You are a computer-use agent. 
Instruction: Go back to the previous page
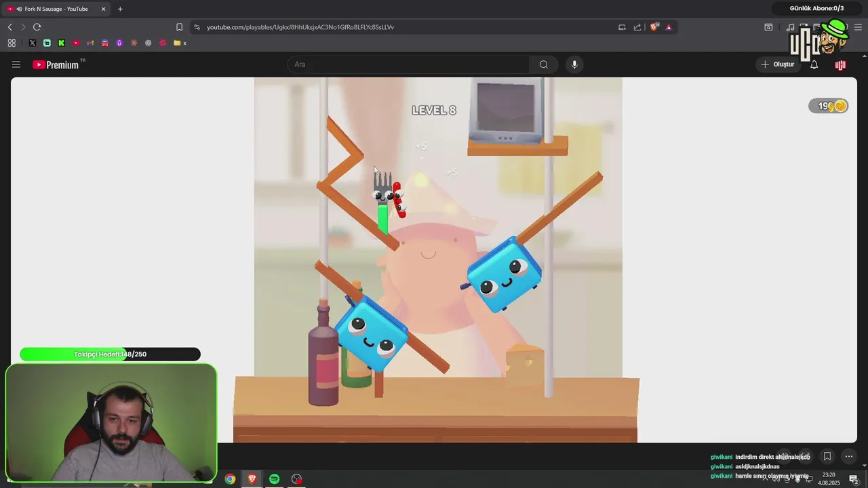(x=10, y=27)
